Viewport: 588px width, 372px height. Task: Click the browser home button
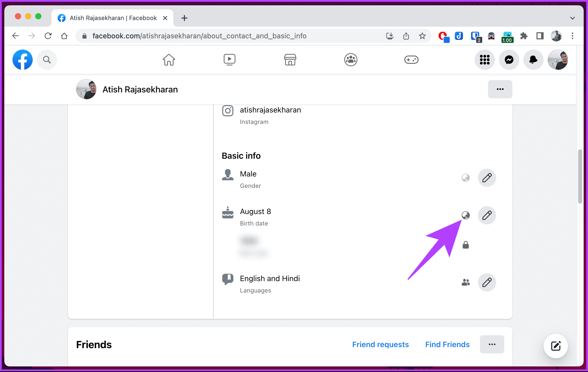point(64,36)
